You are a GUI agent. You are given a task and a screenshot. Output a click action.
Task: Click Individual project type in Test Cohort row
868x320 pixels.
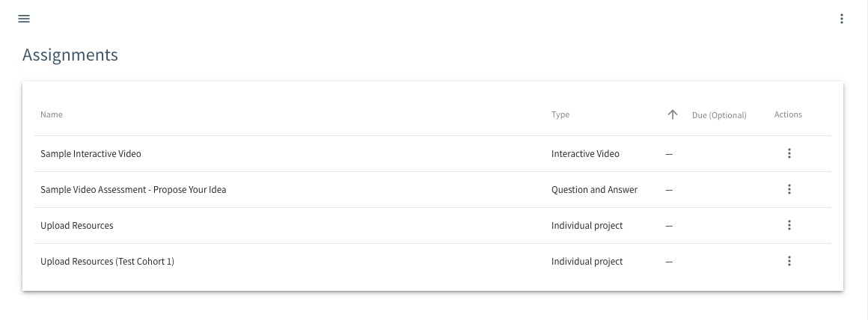pyautogui.click(x=587, y=262)
